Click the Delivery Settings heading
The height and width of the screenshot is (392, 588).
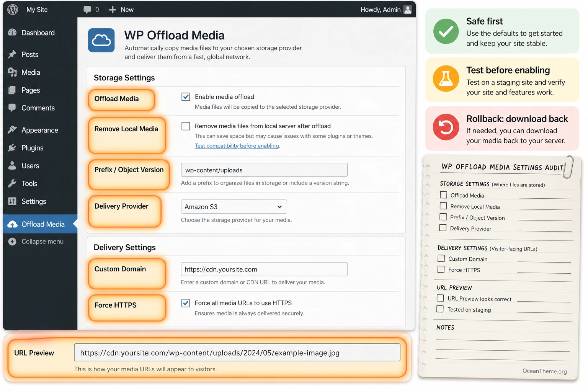(125, 247)
